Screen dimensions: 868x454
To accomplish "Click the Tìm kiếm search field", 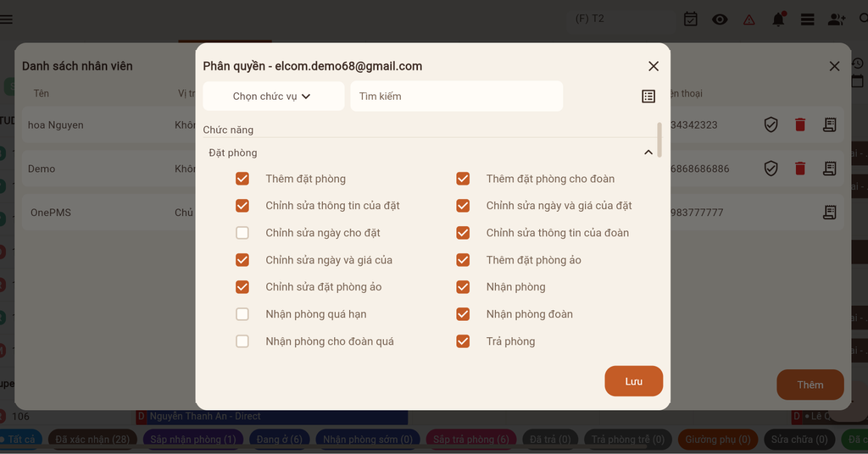I will pos(457,97).
